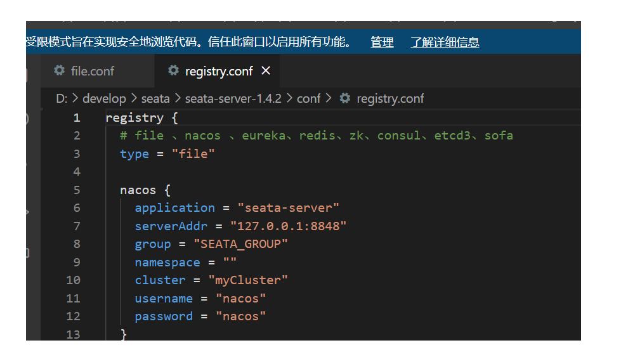Image resolution: width=621 pixels, height=364 pixels.
Task: Click restricted mode banner message text
Action: click(x=189, y=42)
